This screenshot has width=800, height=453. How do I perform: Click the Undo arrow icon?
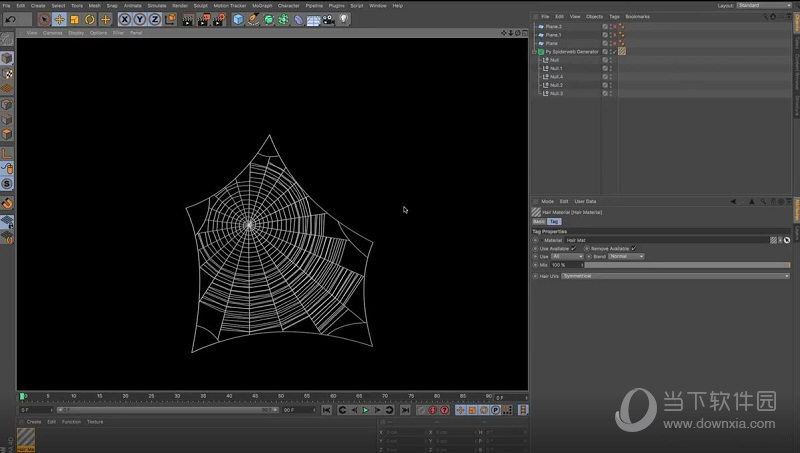pyautogui.click(x=11, y=19)
